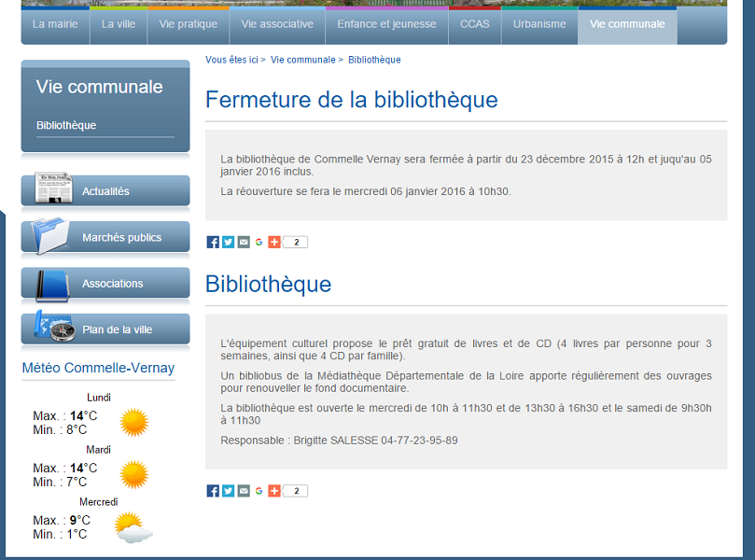The image size is (755, 560).
Task: Click the partly cloudy icon for Mercredi
Action: coord(133,527)
